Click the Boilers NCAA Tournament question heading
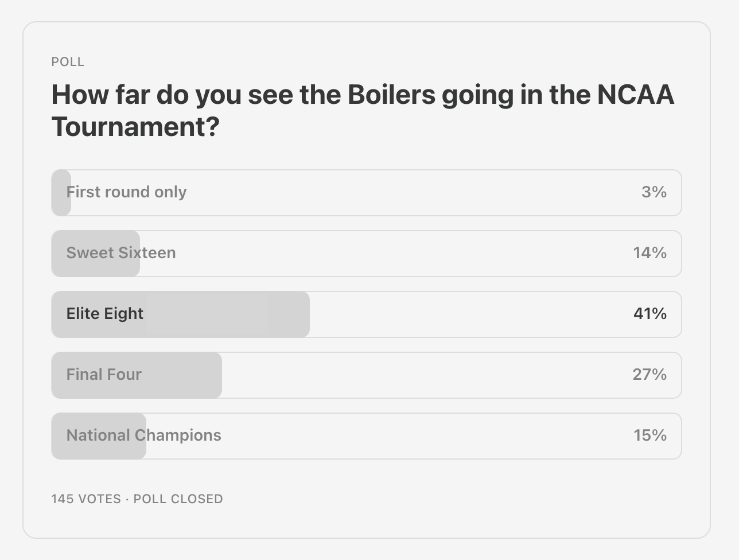739x560 pixels. (362, 95)
